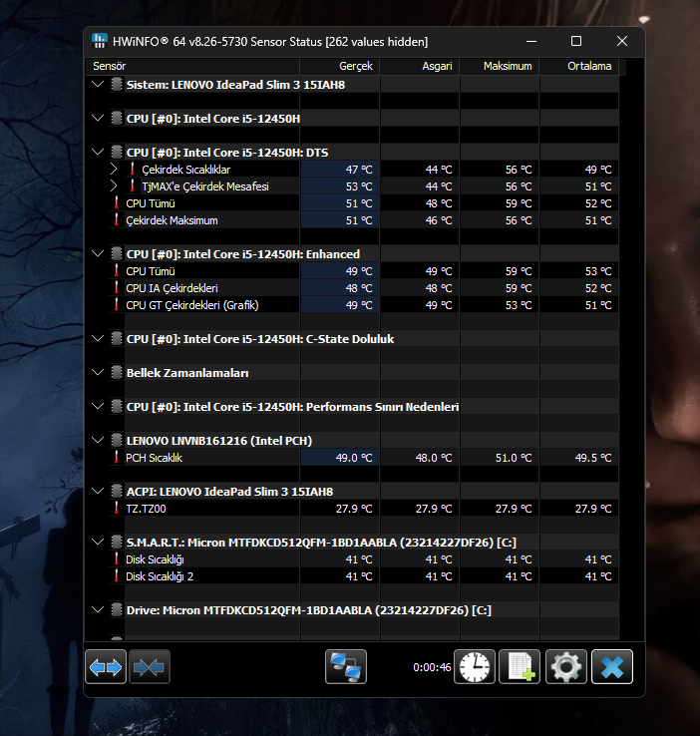Click the 49.0 °C current PCH value
Viewport: 700px width, 736px height.
[x=354, y=458]
